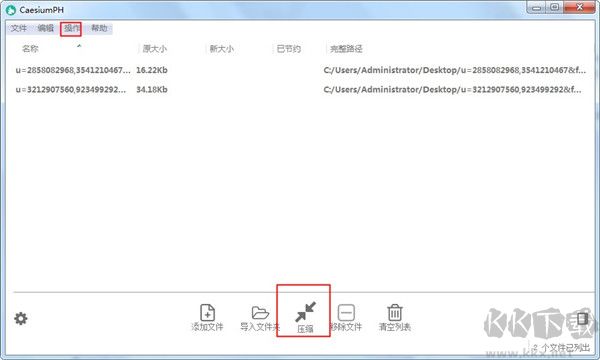This screenshot has height=360, width=600.
Task: Click the 34.18Kb size cell
Action: coord(152,90)
